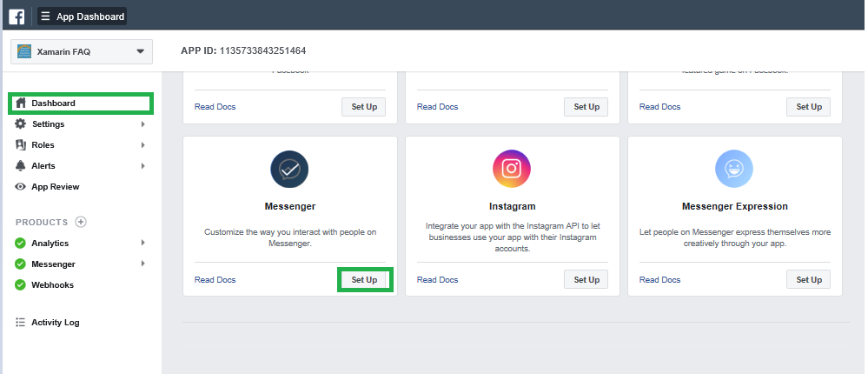Viewport: 868px width, 374px height.
Task: Click Set Up on the Messenger card
Action: [x=364, y=280]
